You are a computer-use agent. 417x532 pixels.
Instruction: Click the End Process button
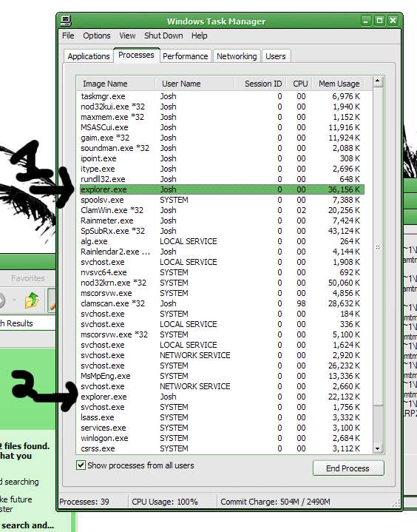point(347,468)
